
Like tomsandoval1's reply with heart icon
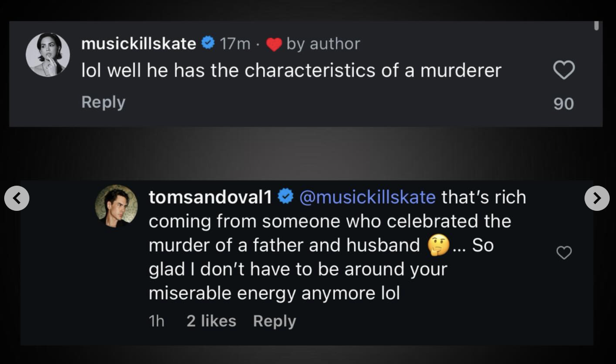coord(564,253)
